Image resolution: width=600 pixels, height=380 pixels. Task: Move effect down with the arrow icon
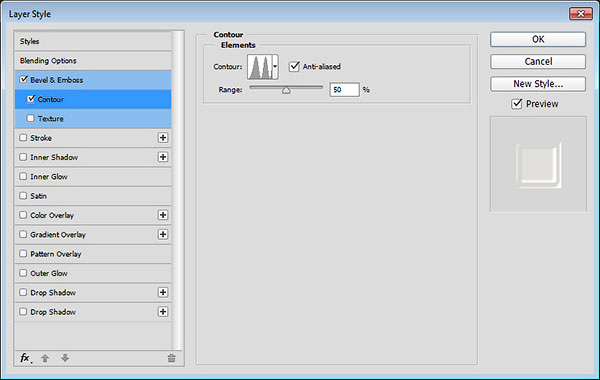tap(65, 358)
